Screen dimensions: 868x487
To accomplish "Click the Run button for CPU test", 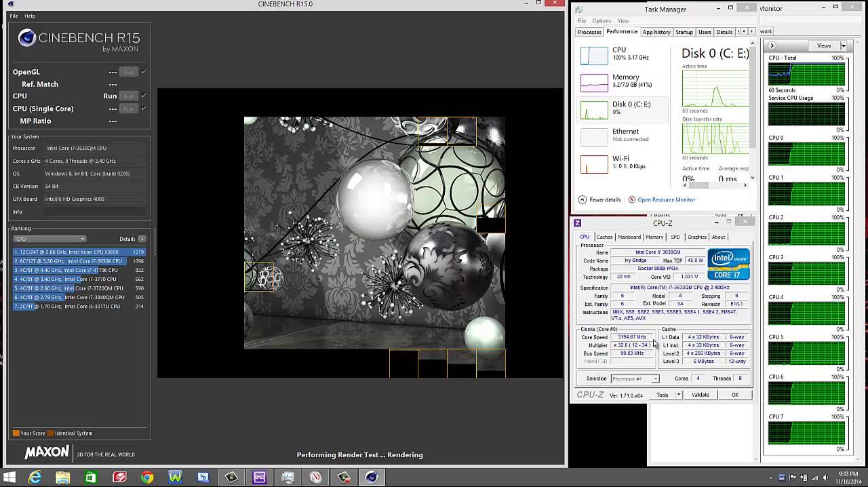I will (x=128, y=96).
